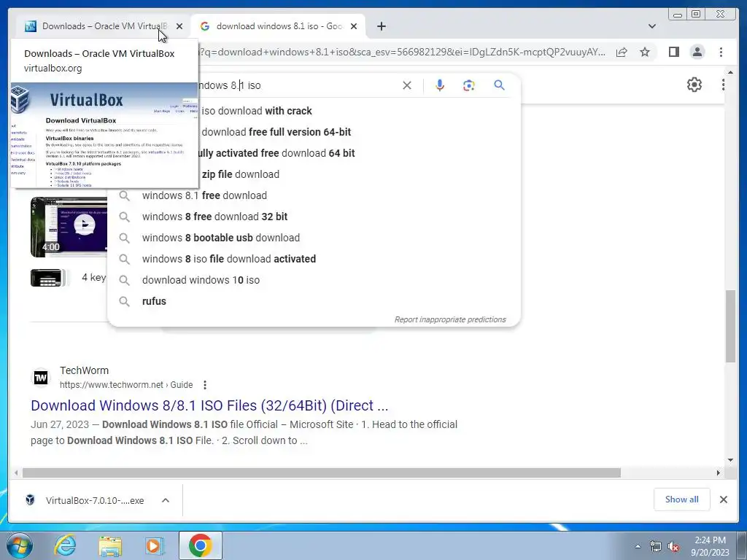Select the 'rufus' suggestion

point(314,301)
